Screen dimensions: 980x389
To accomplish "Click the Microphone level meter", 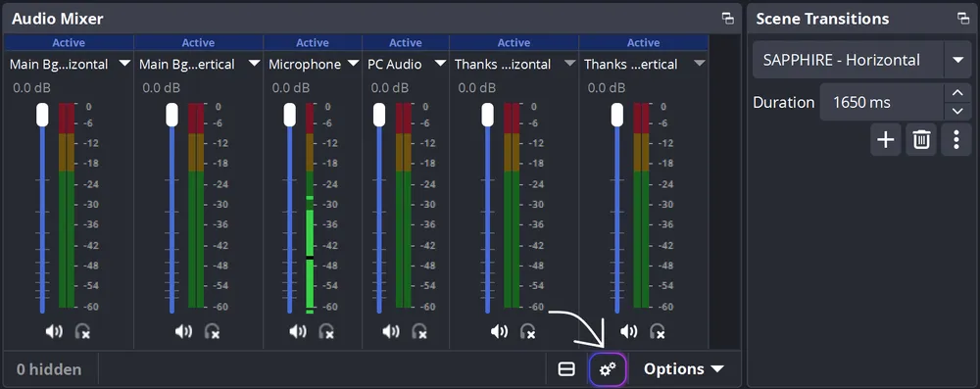I will (310, 209).
